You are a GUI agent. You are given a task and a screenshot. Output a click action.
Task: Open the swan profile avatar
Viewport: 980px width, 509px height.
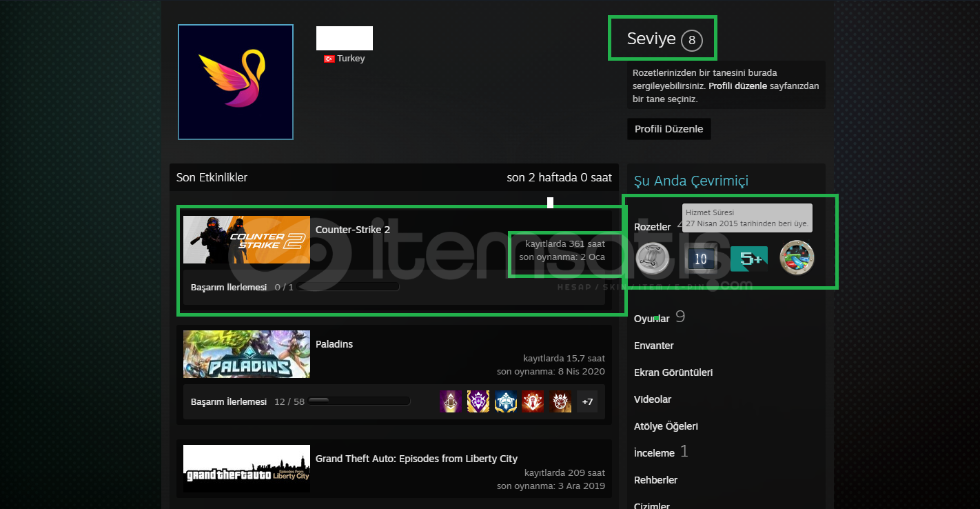coord(236,82)
